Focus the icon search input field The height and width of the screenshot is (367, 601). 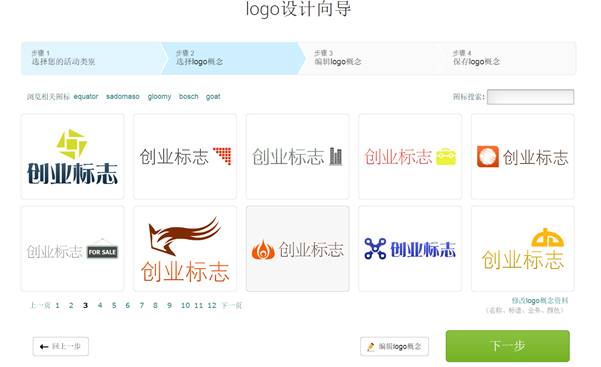530,97
